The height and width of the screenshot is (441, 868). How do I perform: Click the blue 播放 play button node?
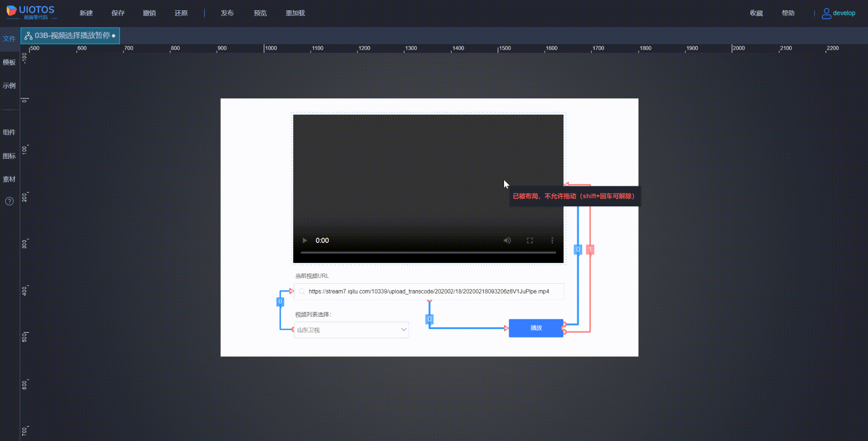tap(536, 328)
